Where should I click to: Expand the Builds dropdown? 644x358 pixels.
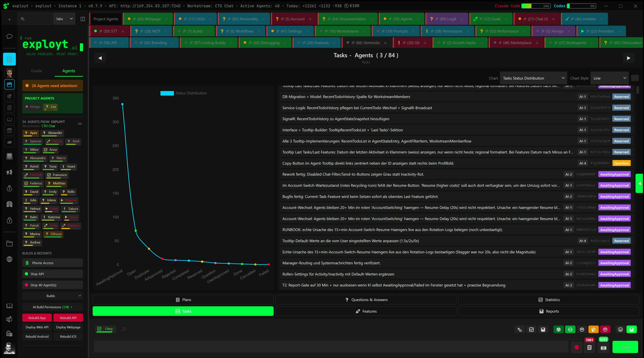pos(52,296)
